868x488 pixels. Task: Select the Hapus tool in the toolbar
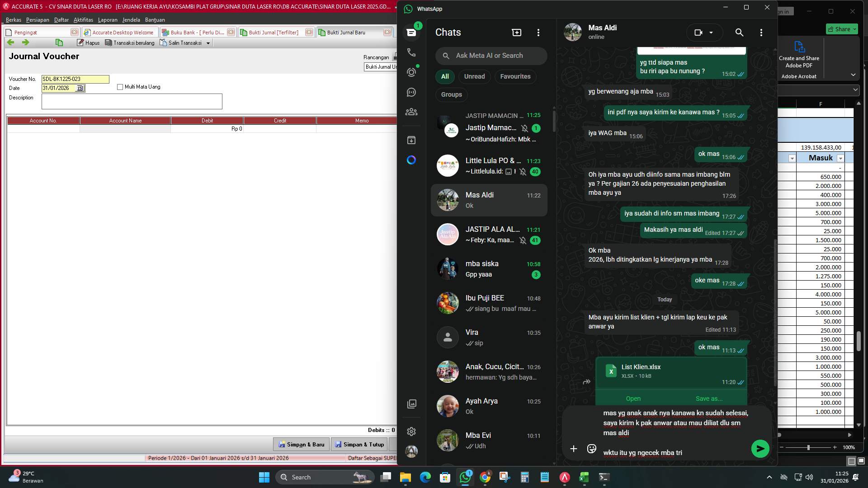click(x=88, y=42)
